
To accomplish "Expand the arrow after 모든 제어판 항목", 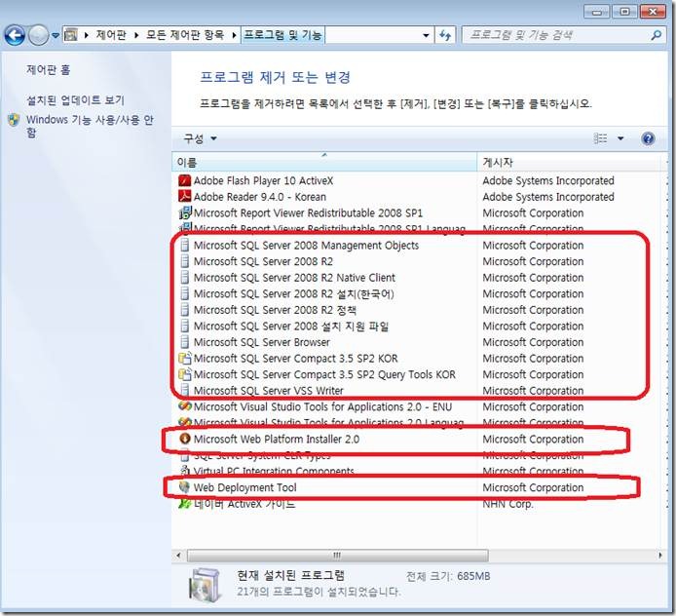I will [234, 35].
